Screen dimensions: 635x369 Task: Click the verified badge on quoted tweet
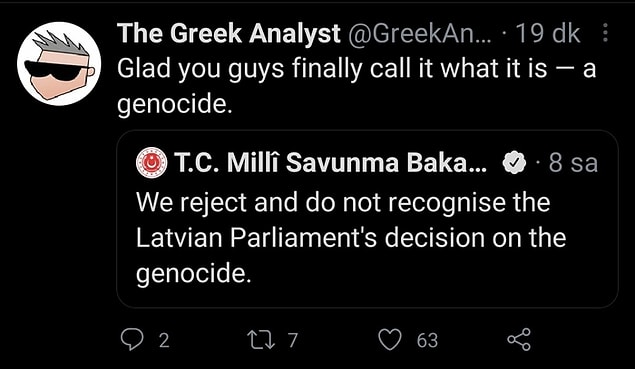pyautogui.click(x=514, y=163)
